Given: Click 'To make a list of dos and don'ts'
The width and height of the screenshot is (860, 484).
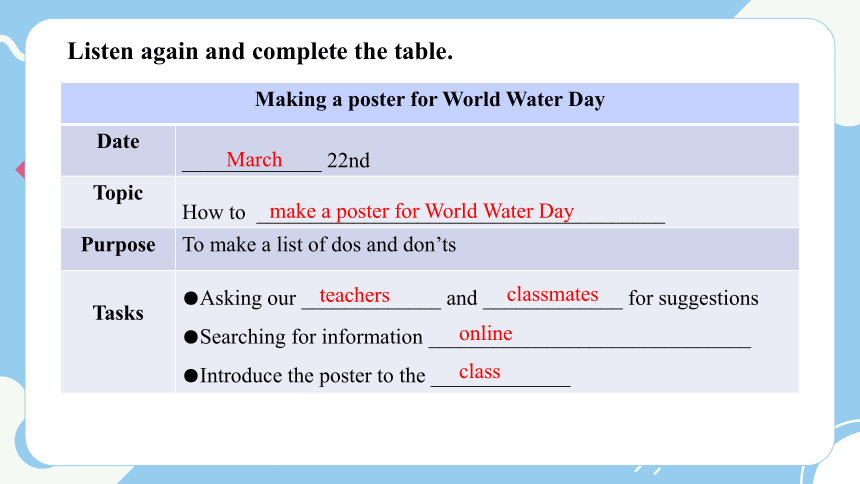Looking at the screenshot, I should (319, 245).
